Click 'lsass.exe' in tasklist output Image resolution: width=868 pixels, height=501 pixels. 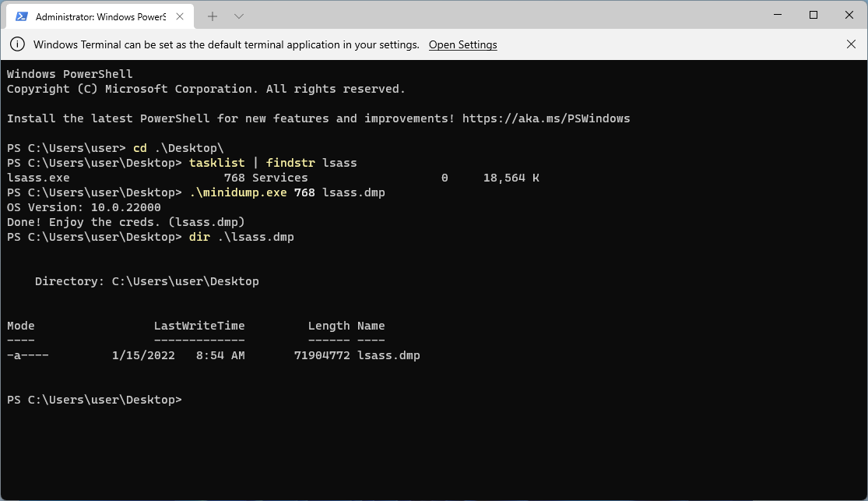(38, 178)
